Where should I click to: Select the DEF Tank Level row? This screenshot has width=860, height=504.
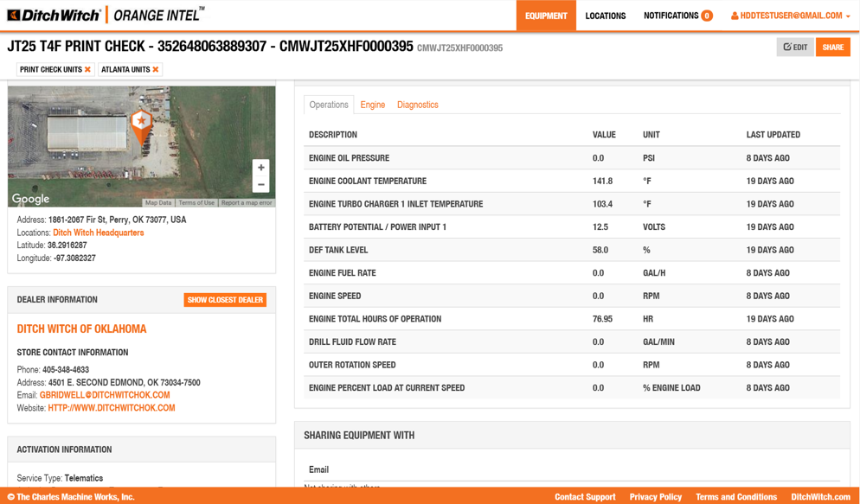click(x=572, y=250)
